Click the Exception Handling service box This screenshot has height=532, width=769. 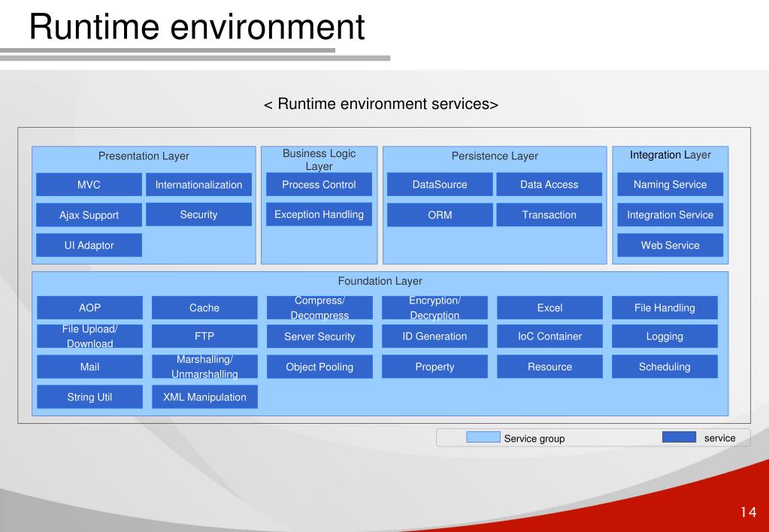319,214
